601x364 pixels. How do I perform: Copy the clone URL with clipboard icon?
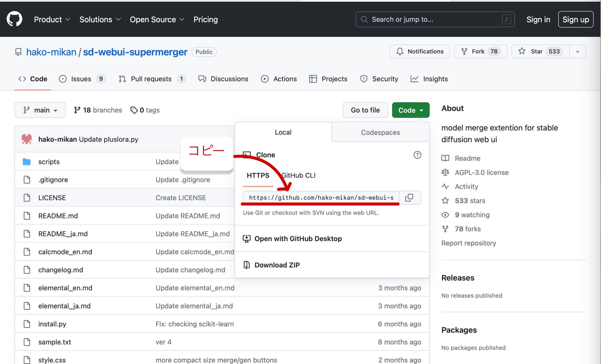click(x=409, y=198)
